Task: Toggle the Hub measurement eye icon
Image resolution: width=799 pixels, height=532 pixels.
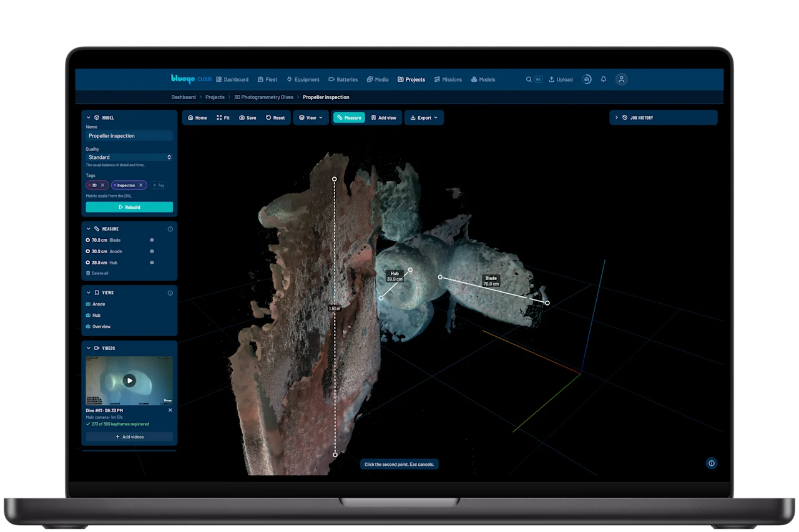Action: point(152,263)
